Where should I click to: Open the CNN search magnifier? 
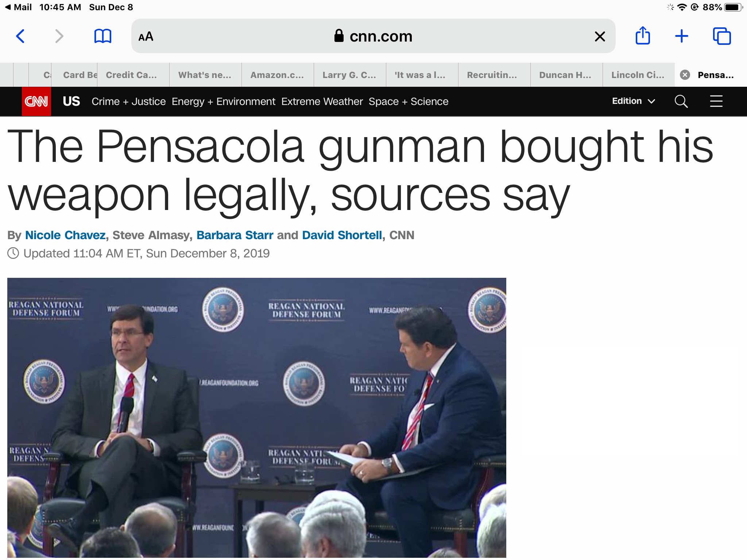[x=681, y=101]
